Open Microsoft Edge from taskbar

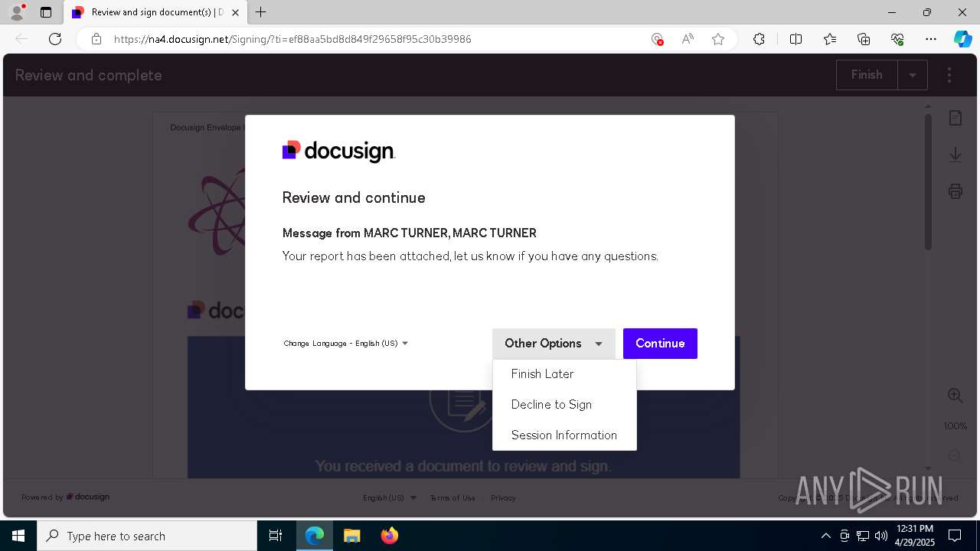tap(315, 536)
